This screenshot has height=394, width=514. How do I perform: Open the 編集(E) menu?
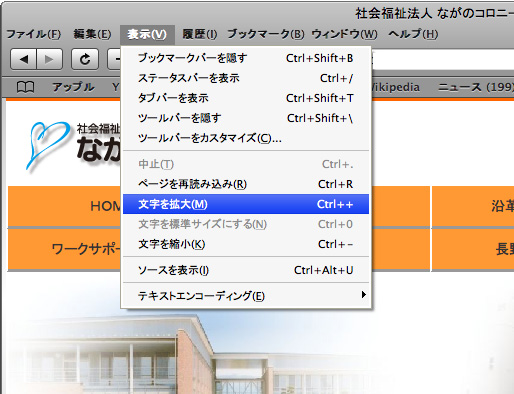coord(92,34)
